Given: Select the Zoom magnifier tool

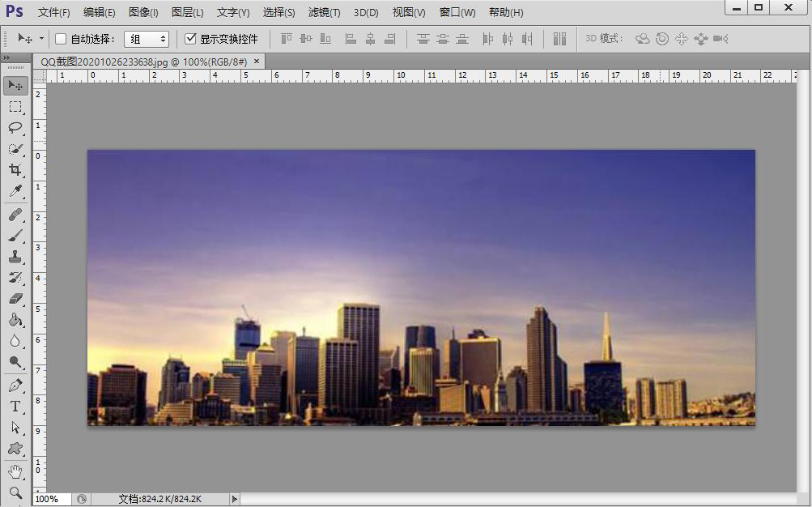Looking at the screenshot, I should click(x=15, y=492).
